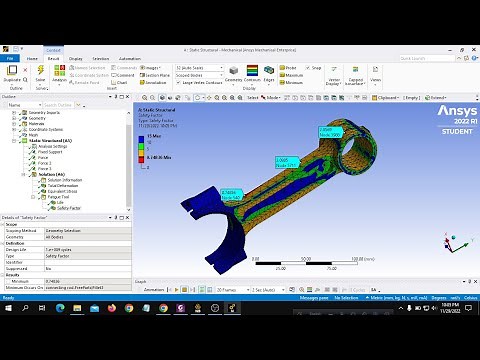Open the result scale dropdown (Auto Scale)
Image resolution: width=480 pixels, height=360 pixels.
point(199,68)
